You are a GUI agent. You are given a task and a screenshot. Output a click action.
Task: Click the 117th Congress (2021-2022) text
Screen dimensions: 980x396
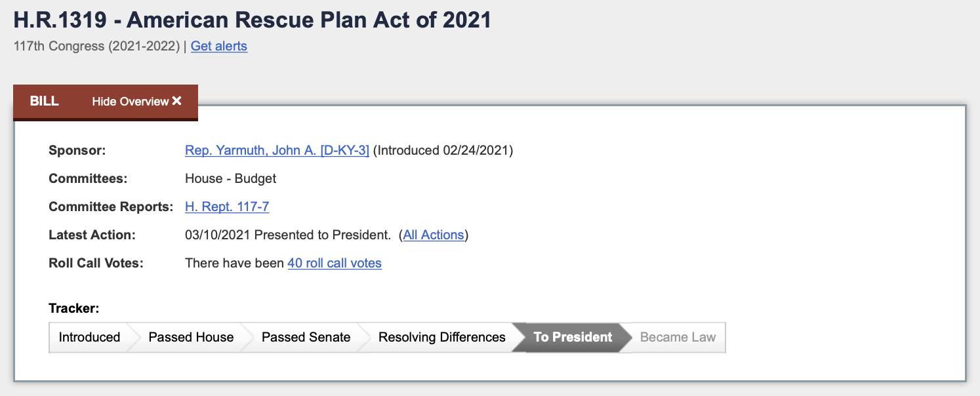click(96, 46)
